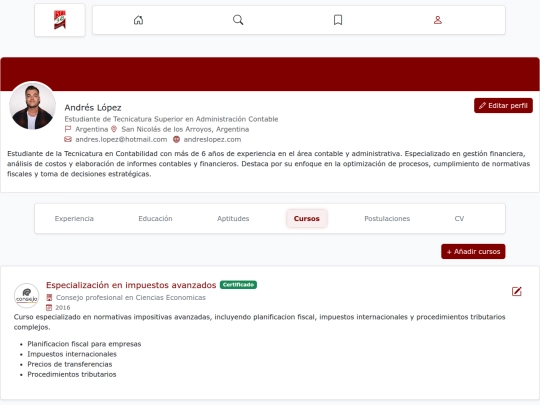Click the institution building icon
Image resolution: width=540 pixels, height=405 pixels.
click(49, 297)
